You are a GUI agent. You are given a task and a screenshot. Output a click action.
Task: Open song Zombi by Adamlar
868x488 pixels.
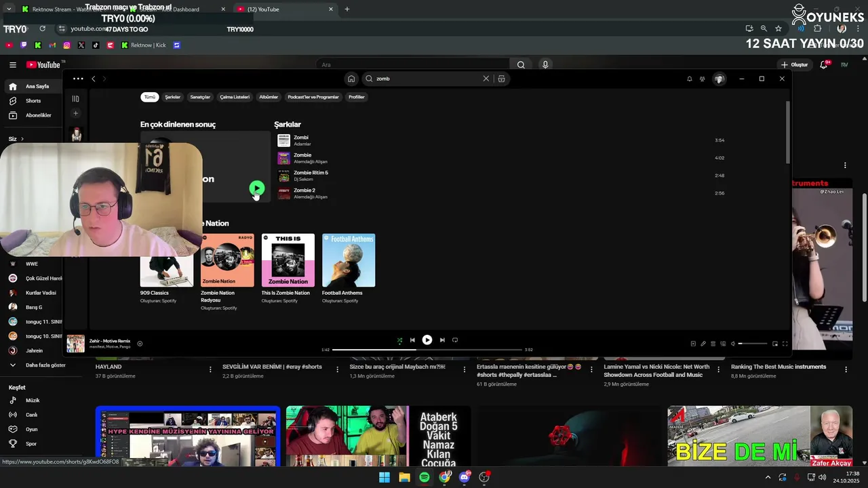pyautogui.click(x=500, y=140)
